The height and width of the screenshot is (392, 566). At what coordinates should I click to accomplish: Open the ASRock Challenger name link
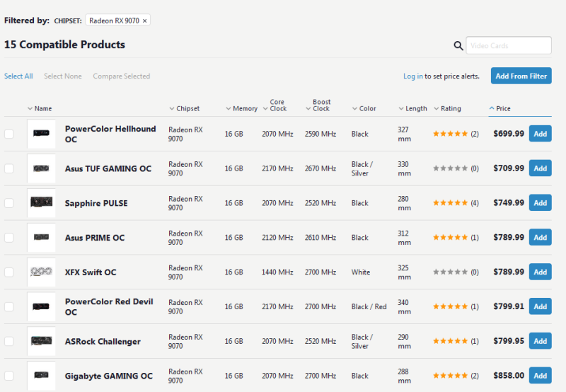103,342
